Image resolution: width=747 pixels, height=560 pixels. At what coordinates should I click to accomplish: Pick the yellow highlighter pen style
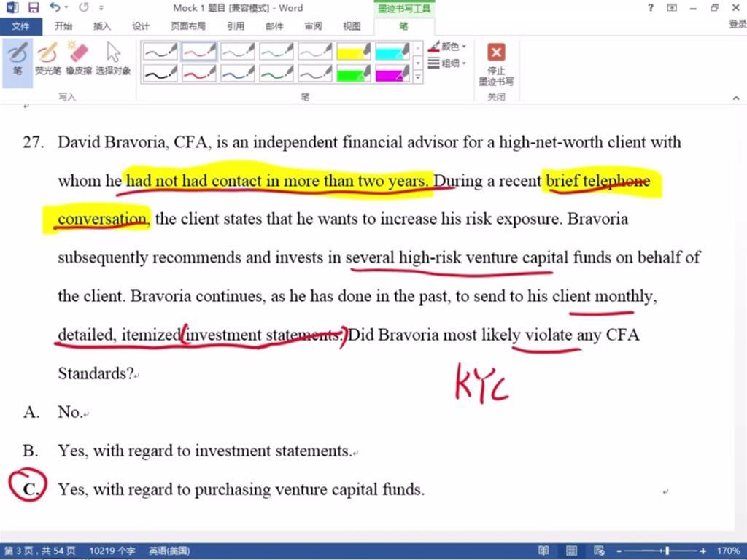point(355,51)
